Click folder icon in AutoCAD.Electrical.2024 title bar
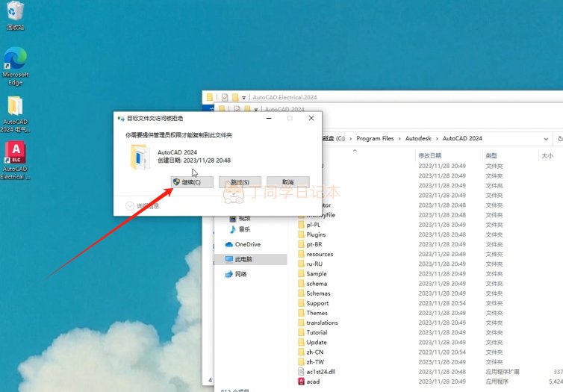 click(x=210, y=97)
